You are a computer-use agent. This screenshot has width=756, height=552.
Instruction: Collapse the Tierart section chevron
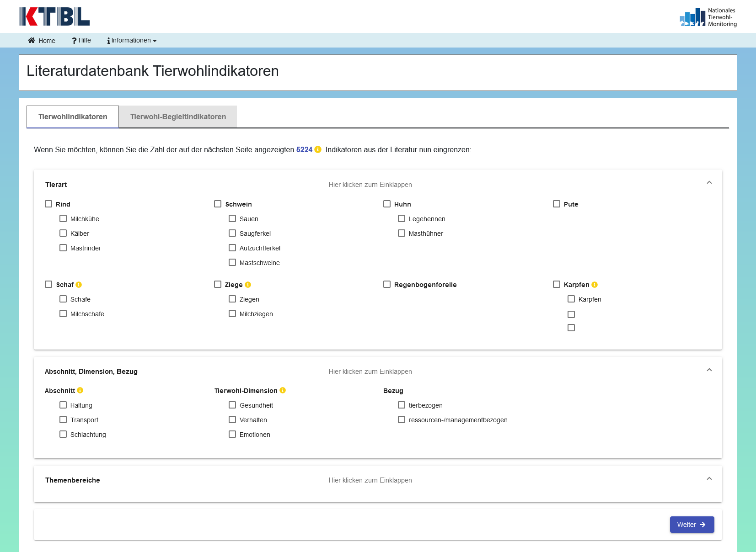coord(709,183)
